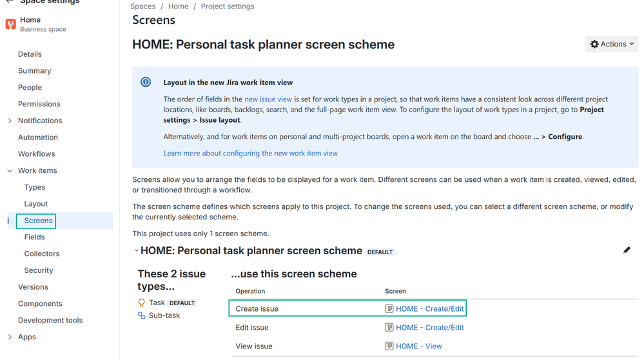Click the Business space label under Home
This screenshot has width=644, height=360.
(43, 29)
